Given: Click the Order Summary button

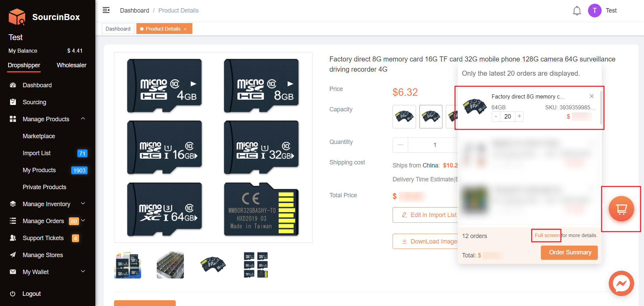Looking at the screenshot, I should (x=569, y=253).
